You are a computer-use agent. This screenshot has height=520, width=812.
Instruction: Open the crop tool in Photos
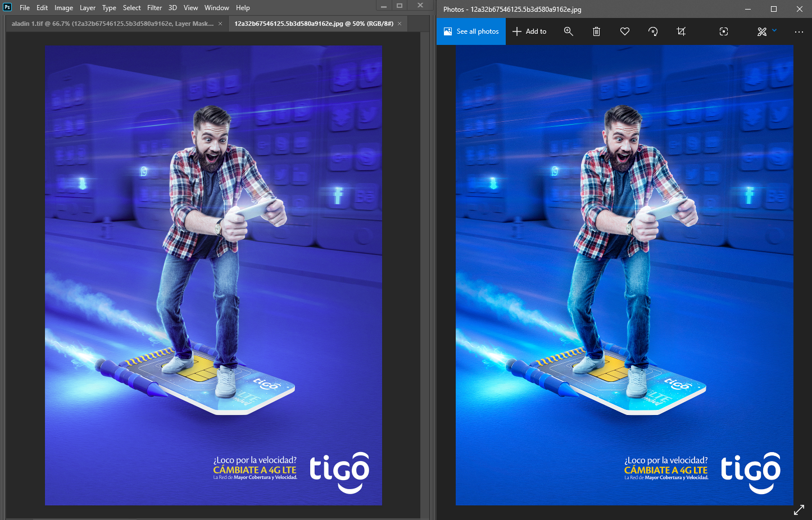(x=681, y=31)
